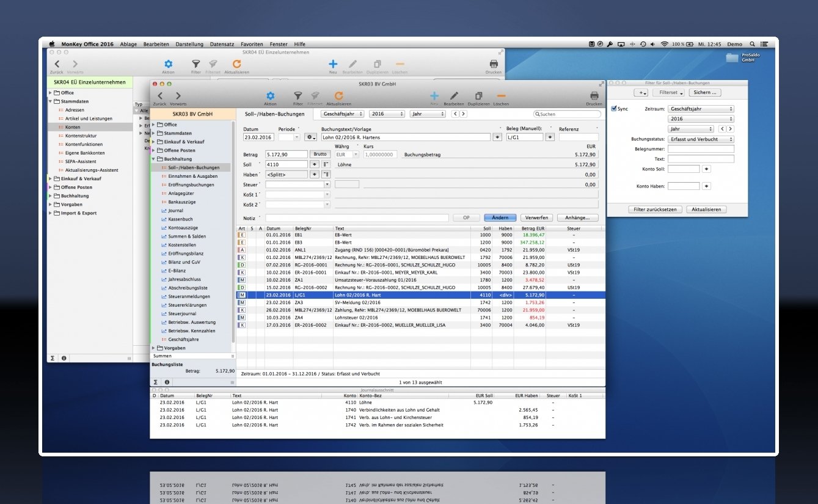The image size is (818, 504).
Task: Open the macOS Spotlight search icon
Action: click(753, 44)
